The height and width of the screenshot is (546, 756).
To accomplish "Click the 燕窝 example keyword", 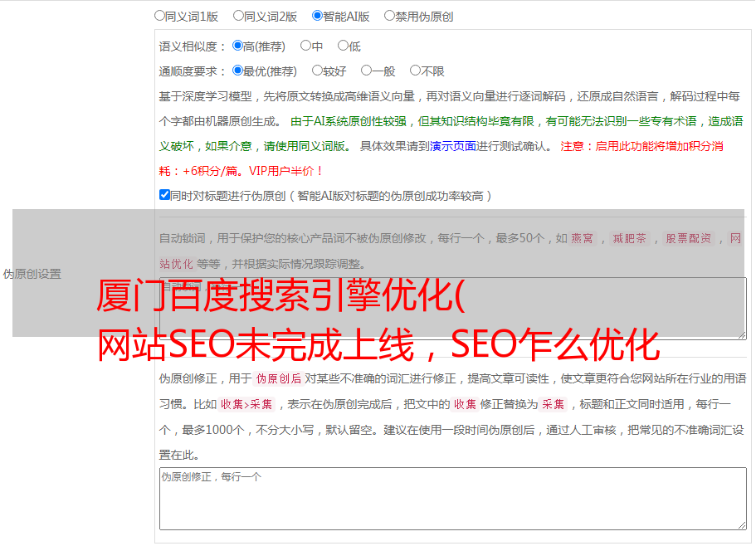I will click(582, 238).
